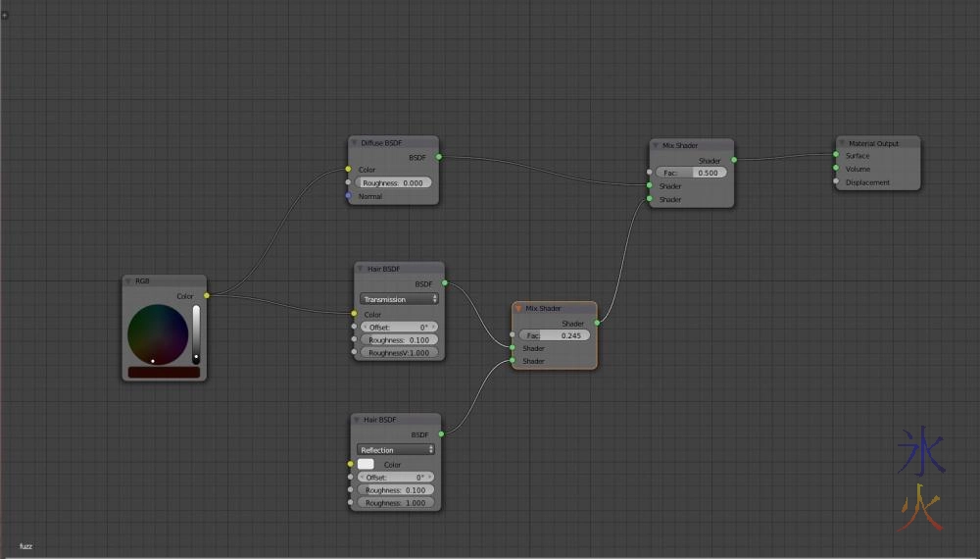Click the Surface socket on Material Output

(836, 155)
